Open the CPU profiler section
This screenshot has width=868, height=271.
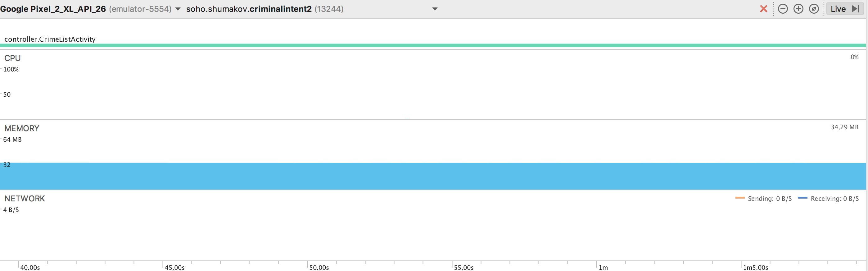coord(12,58)
